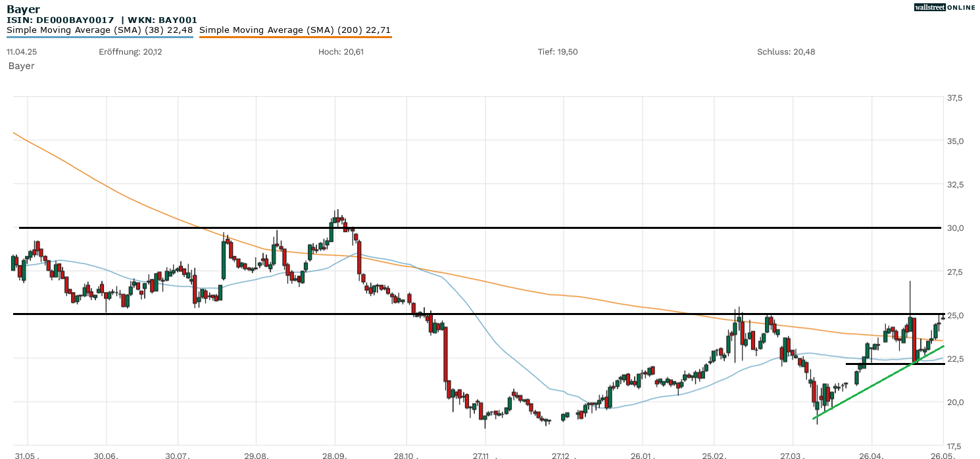The width and height of the screenshot is (980, 459).
Task: Click the orange SMA 200 legend underline
Action: coord(295,37)
